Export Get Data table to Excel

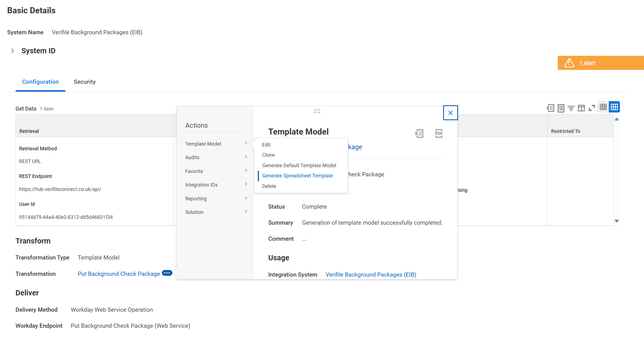click(550, 108)
